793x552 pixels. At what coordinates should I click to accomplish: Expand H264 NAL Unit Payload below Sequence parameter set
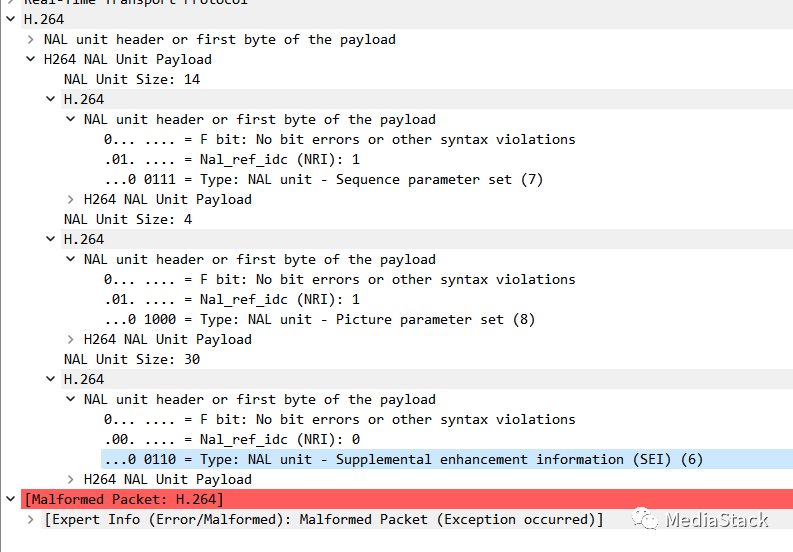click(72, 199)
